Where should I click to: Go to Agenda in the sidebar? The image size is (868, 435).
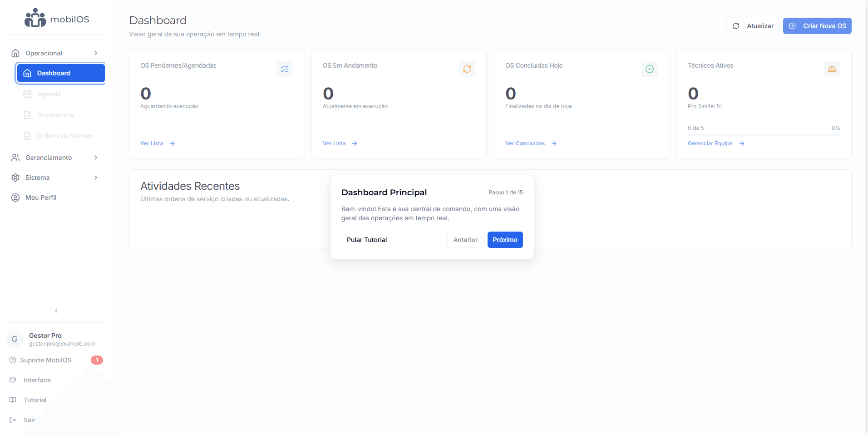(x=49, y=94)
